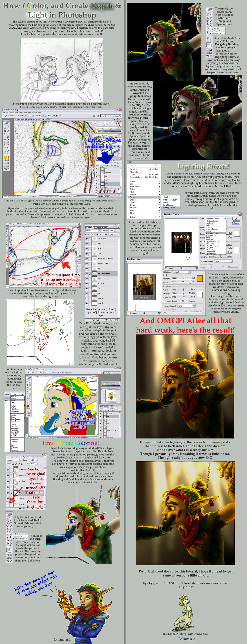
Task: Pick Flashlight from the Style list
Action: pyautogui.click(x=216, y=237)
